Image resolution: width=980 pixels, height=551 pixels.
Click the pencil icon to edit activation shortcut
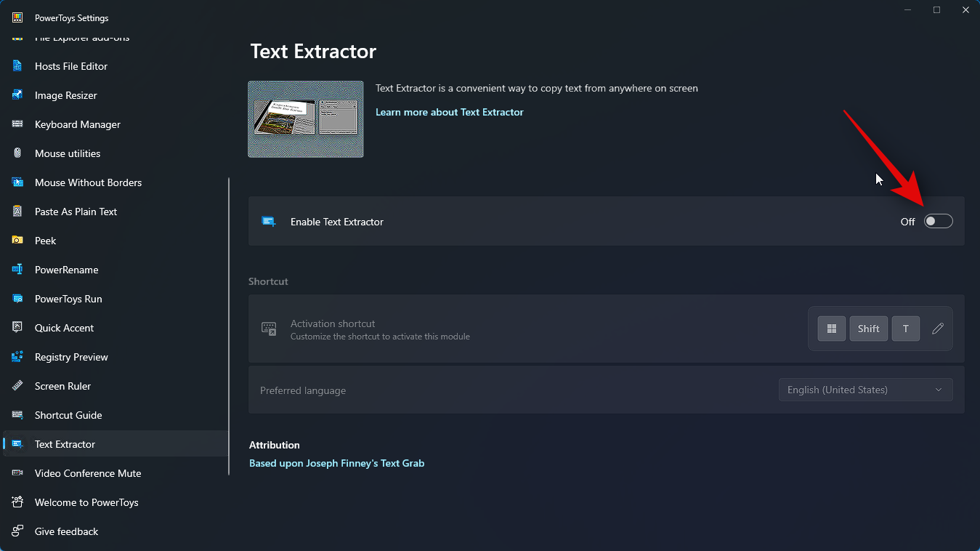point(938,329)
